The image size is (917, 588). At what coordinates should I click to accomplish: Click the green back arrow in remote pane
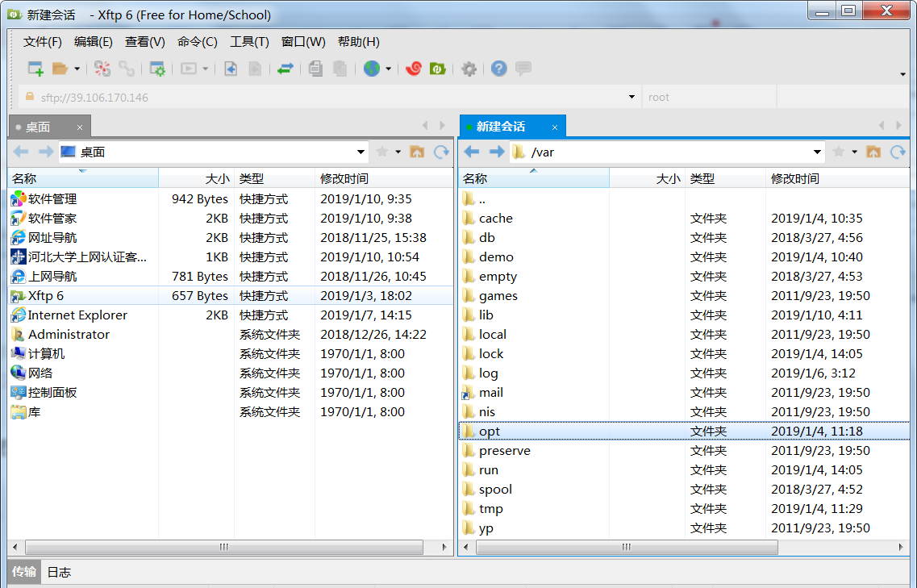pyautogui.click(x=472, y=152)
